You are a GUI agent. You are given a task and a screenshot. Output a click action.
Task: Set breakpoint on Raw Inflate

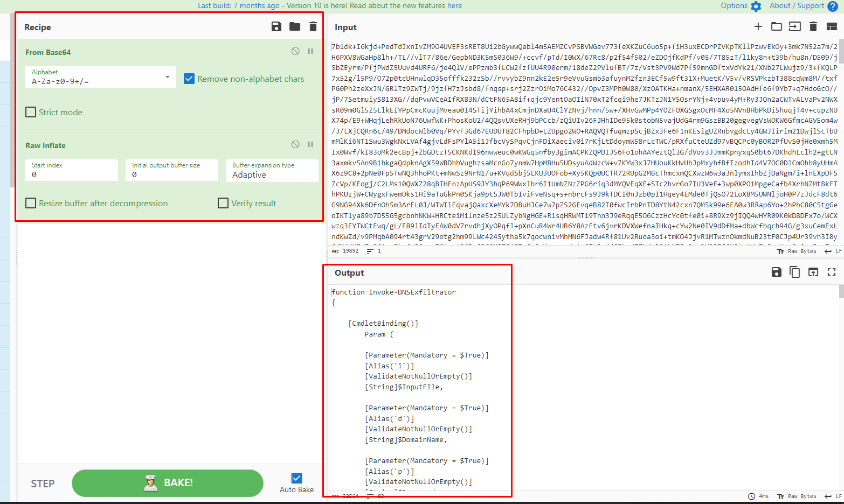pos(310,144)
